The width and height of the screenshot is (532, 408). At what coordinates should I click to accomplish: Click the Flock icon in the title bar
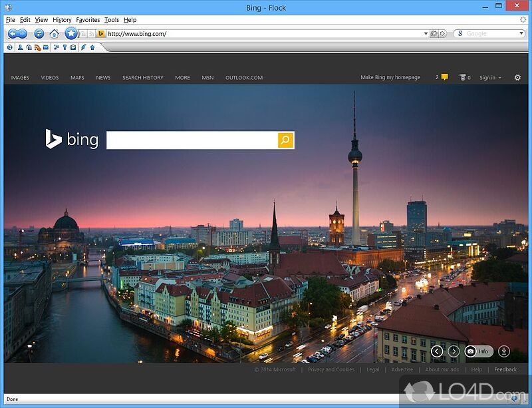(x=9, y=7)
